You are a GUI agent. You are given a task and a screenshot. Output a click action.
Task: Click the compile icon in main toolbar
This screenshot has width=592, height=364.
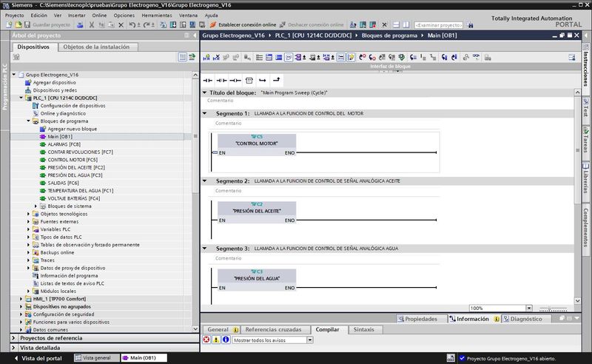[x=163, y=25]
